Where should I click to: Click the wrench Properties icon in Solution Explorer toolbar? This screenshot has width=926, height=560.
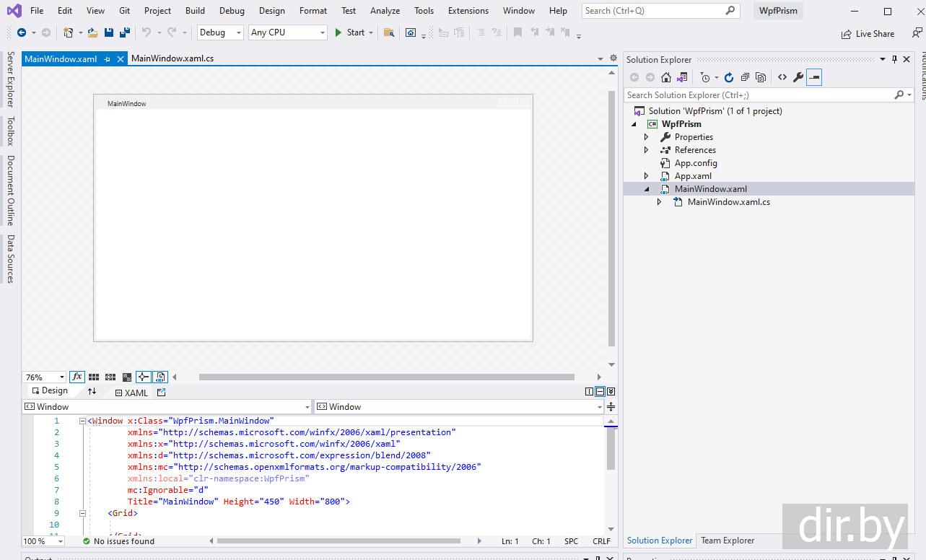(798, 77)
